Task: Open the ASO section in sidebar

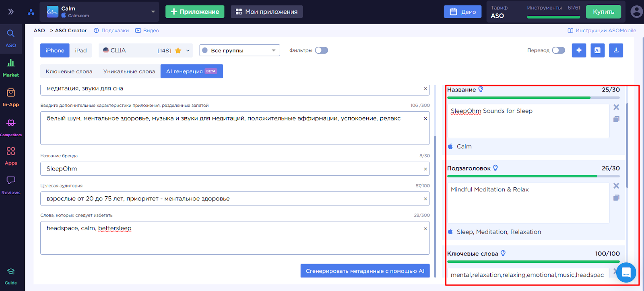Action: point(11,39)
